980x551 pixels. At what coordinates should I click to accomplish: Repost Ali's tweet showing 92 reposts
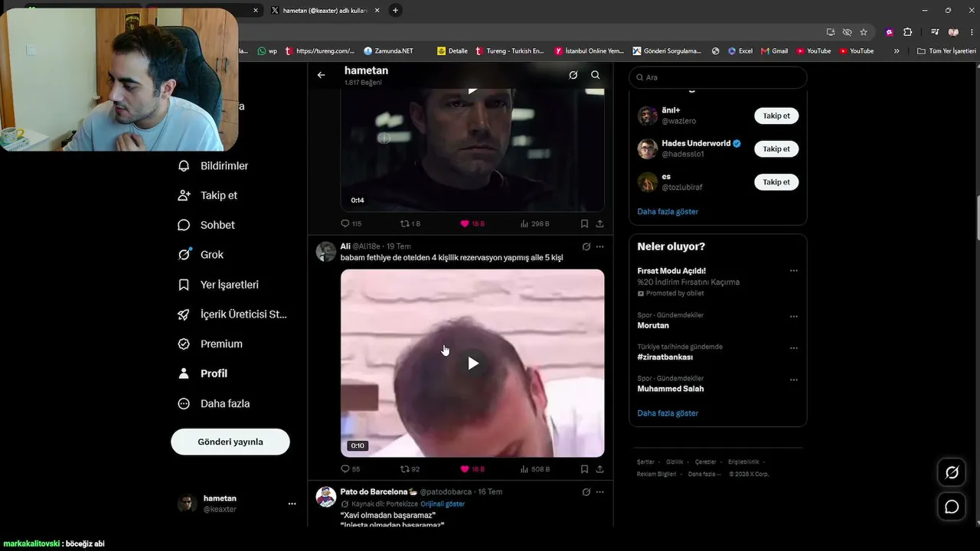pos(410,469)
